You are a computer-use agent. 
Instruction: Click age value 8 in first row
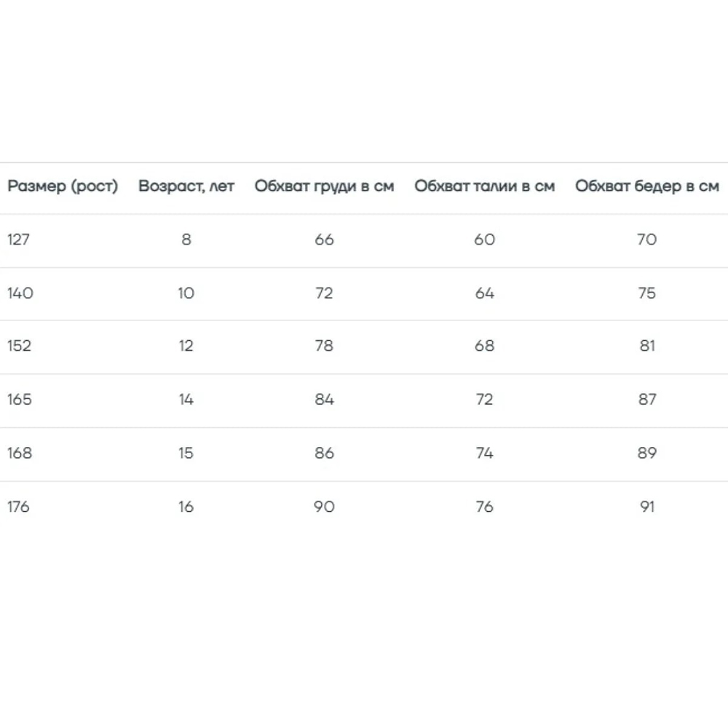pos(186,240)
